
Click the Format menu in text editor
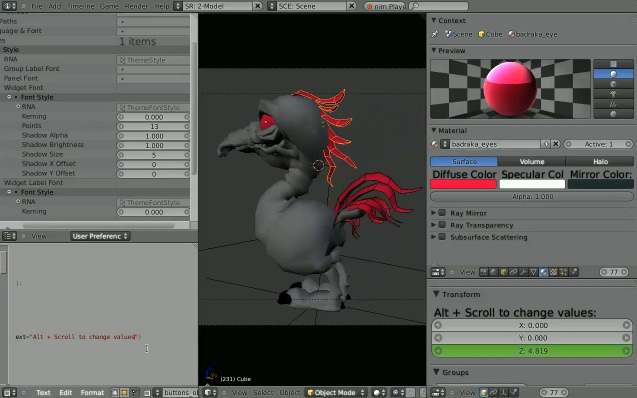pos(92,392)
